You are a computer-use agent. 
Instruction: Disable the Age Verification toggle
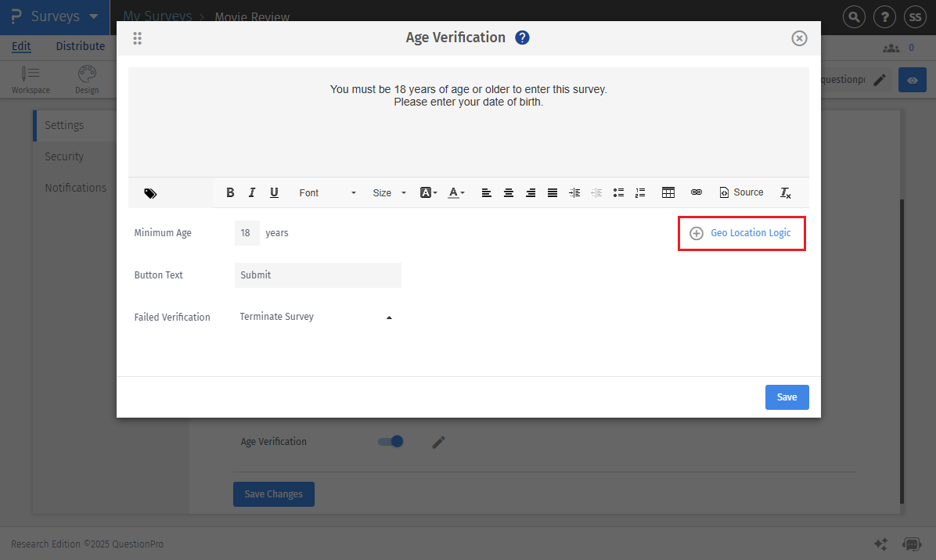[x=391, y=441]
